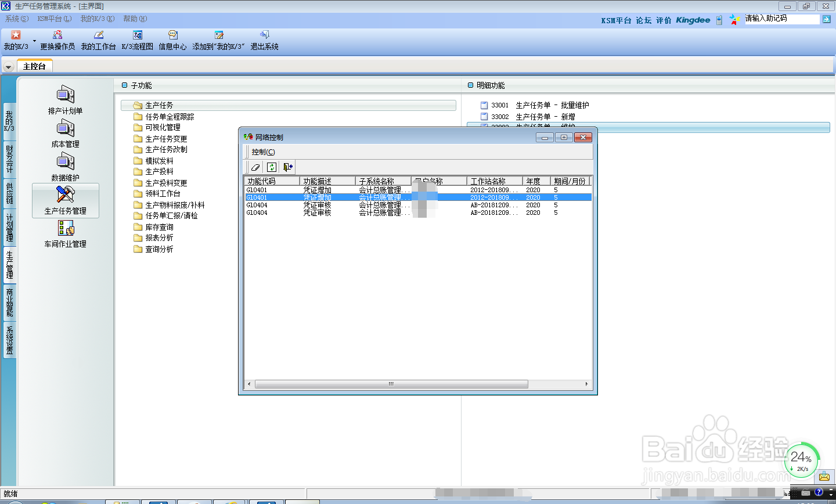Select the 模拟发料 folder
Screen dimensions: 836x504
click(153, 161)
